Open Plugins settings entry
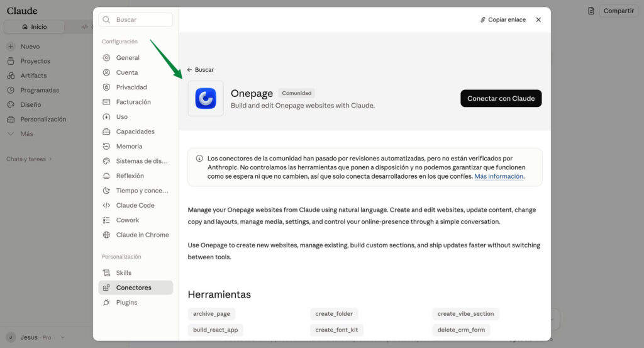This screenshot has height=348, width=644. pos(136,303)
